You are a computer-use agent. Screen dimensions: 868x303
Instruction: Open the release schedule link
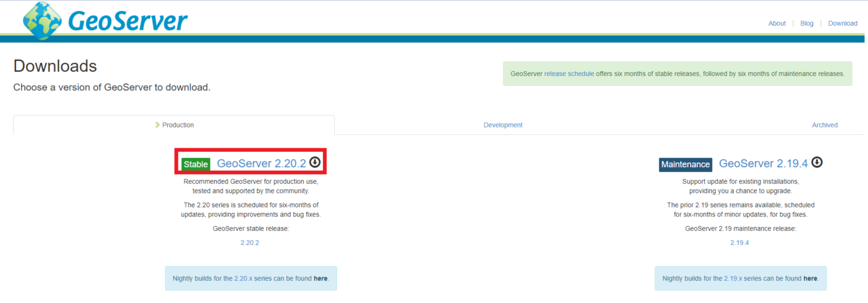click(569, 74)
